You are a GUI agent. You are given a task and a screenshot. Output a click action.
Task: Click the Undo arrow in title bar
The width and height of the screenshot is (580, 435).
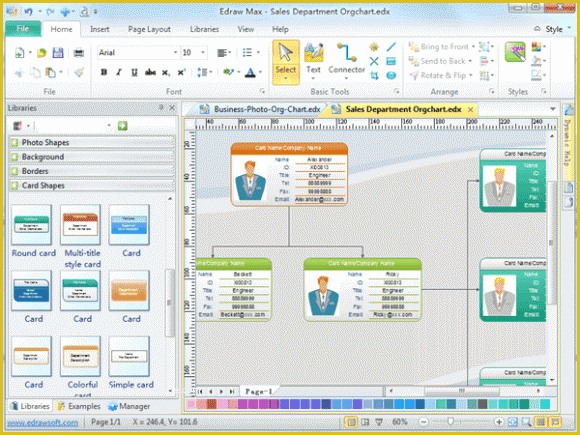pos(29,11)
